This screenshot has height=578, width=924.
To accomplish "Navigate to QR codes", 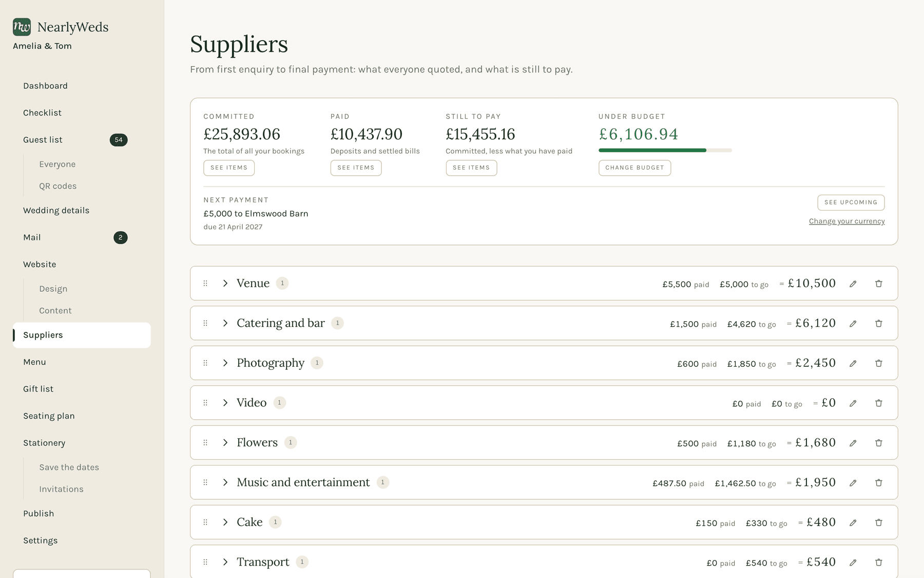I will pyautogui.click(x=57, y=186).
